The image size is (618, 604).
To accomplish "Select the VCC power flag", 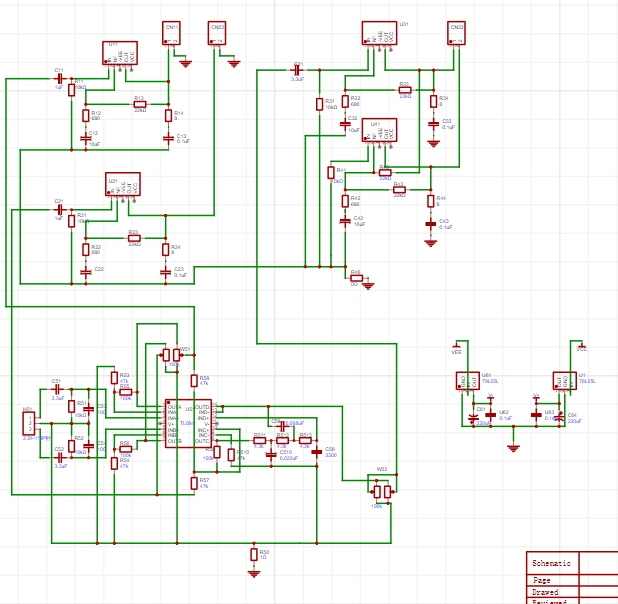I will click(x=582, y=347).
